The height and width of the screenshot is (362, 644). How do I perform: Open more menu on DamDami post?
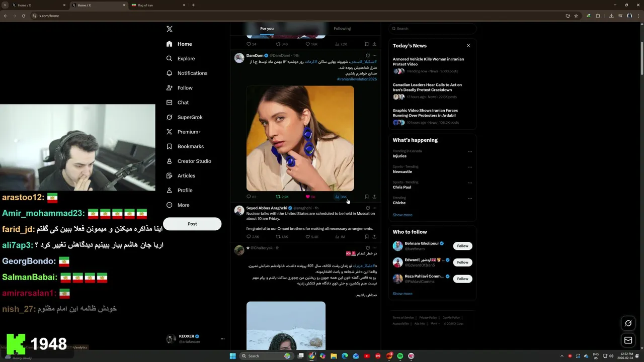374,55
